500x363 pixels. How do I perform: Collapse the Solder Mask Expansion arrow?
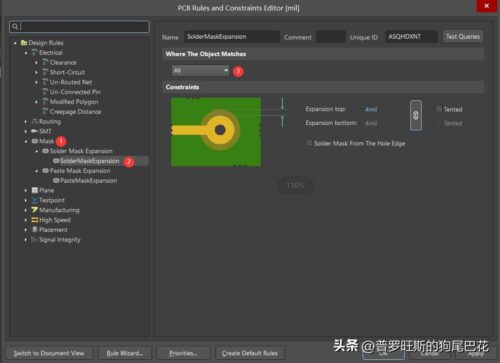37,151
